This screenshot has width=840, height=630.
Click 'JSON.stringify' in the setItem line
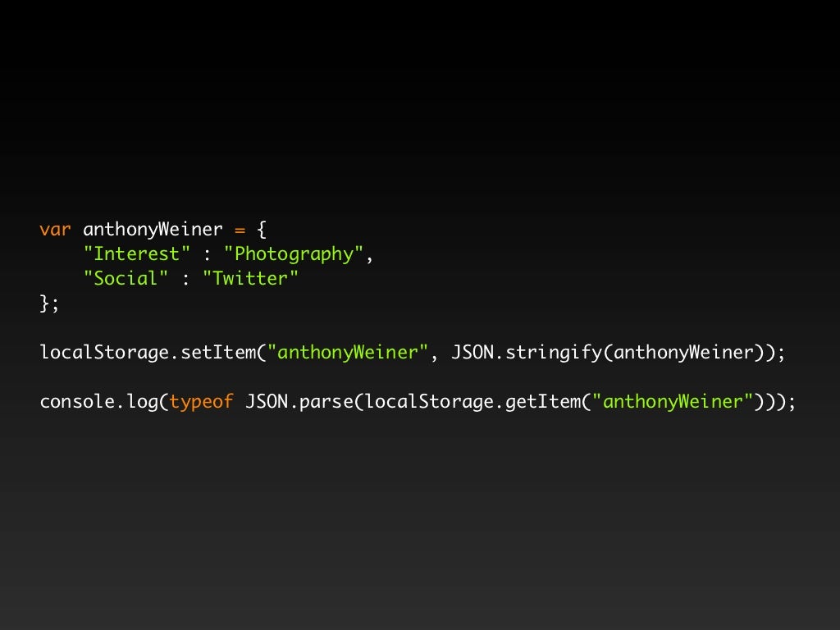[527, 353]
